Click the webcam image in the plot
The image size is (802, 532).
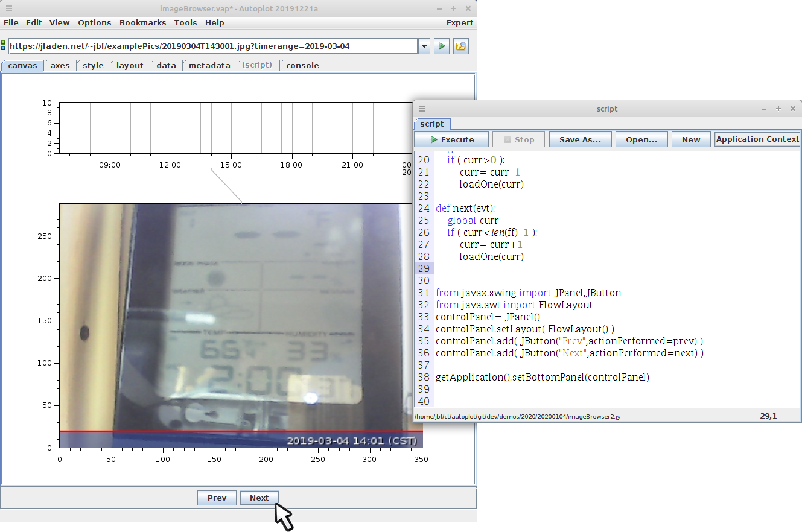pos(241,326)
